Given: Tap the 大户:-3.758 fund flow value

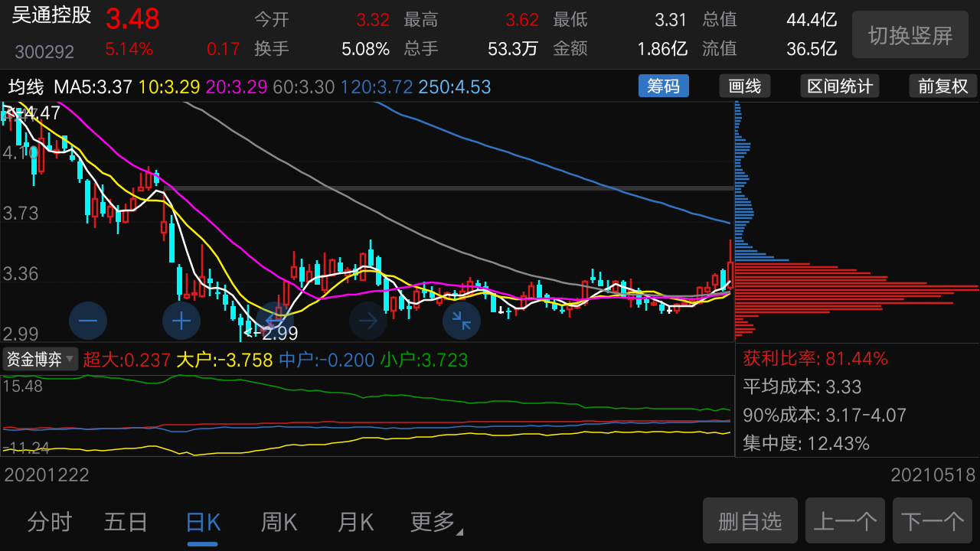Looking at the screenshot, I should click(224, 360).
